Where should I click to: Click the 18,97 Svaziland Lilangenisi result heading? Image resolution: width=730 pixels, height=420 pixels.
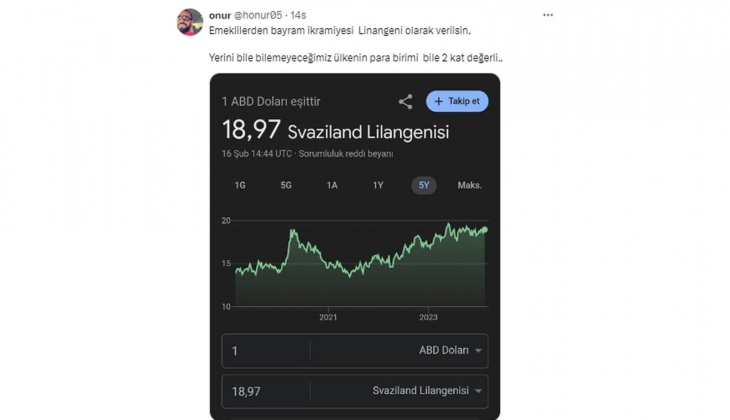(335, 131)
